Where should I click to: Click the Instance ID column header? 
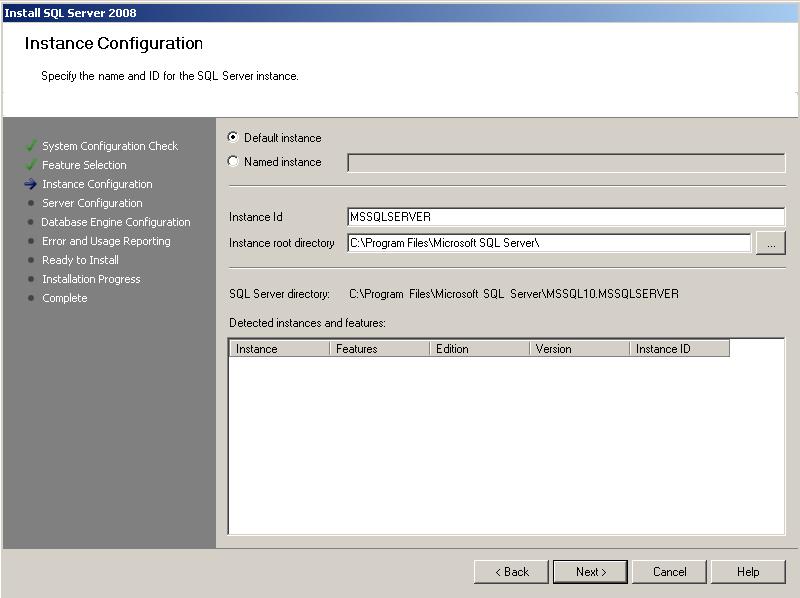pyautogui.click(x=679, y=348)
